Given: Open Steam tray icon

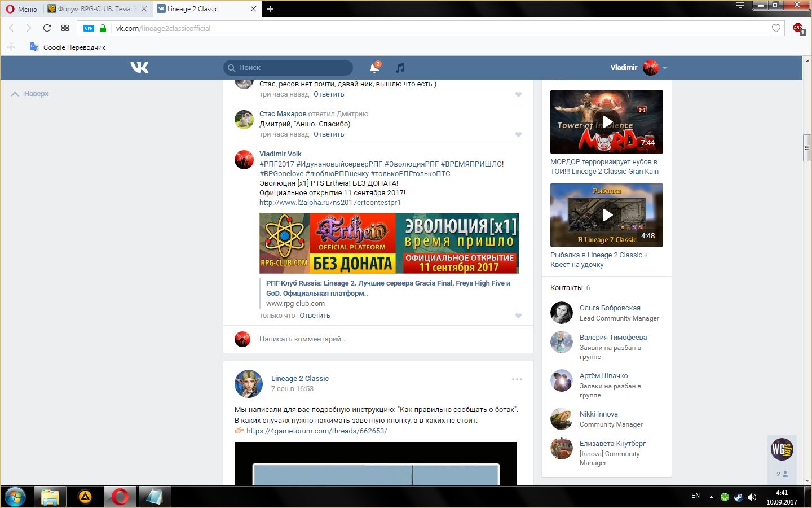Looking at the screenshot, I should tap(738, 497).
